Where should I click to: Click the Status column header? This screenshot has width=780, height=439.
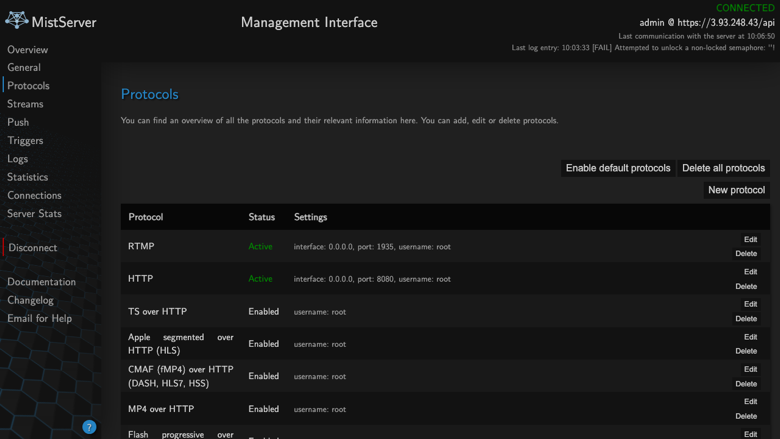coord(262,217)
